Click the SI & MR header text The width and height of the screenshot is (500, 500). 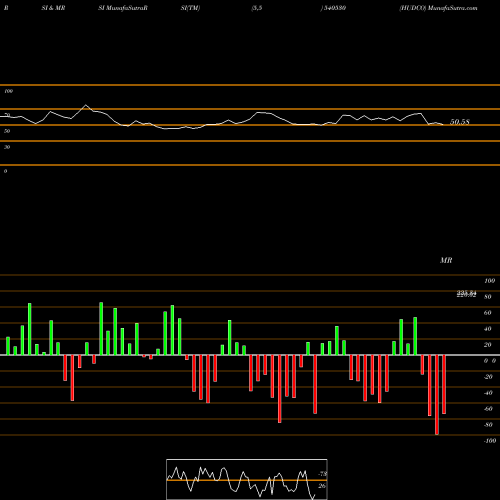[x=53, y=8]
